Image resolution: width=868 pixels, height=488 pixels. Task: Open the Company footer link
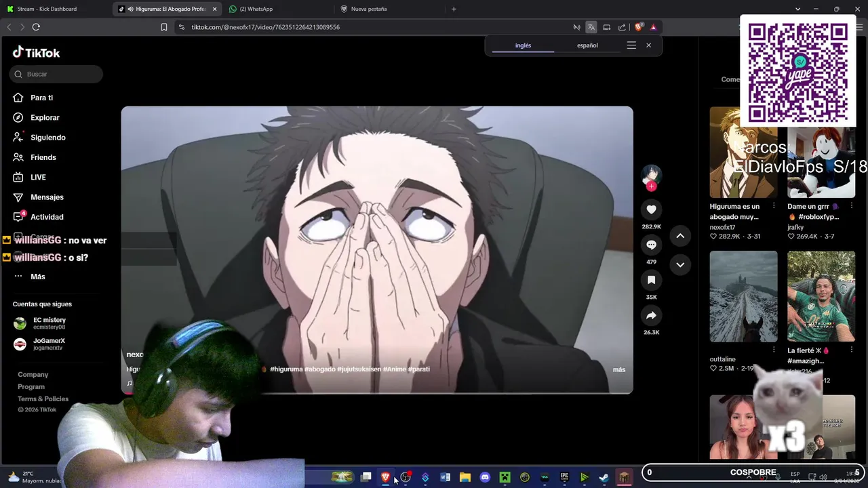tap(33, 374)
